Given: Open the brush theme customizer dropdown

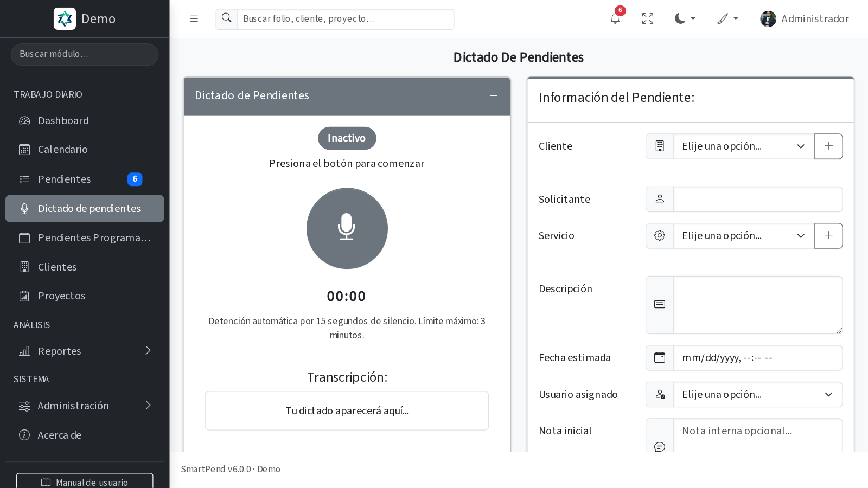Looking at the screenshot, I should (727, 18).
